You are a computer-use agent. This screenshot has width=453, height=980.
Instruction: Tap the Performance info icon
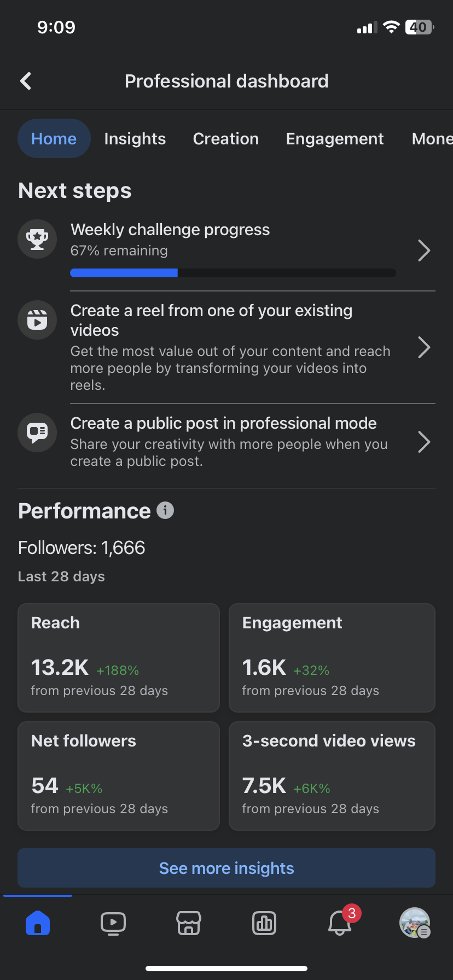[x=165, y=510]
